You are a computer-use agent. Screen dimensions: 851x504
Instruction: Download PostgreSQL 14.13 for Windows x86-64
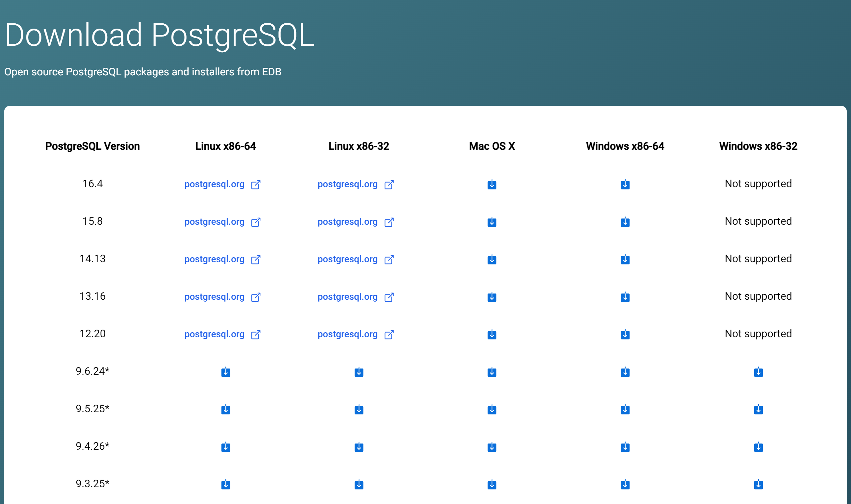(x=625, y=260)
